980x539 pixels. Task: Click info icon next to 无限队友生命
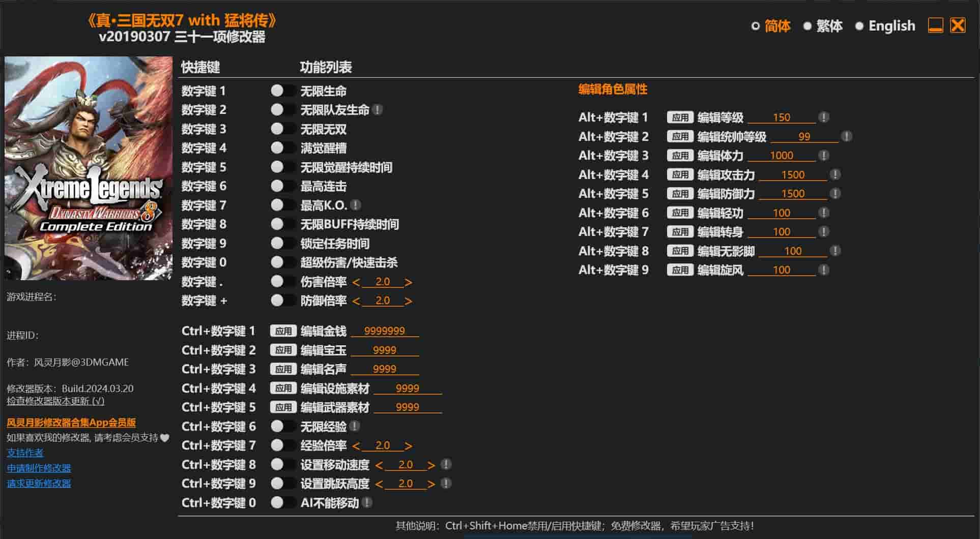pyautogui.click(x=377, y=110)
